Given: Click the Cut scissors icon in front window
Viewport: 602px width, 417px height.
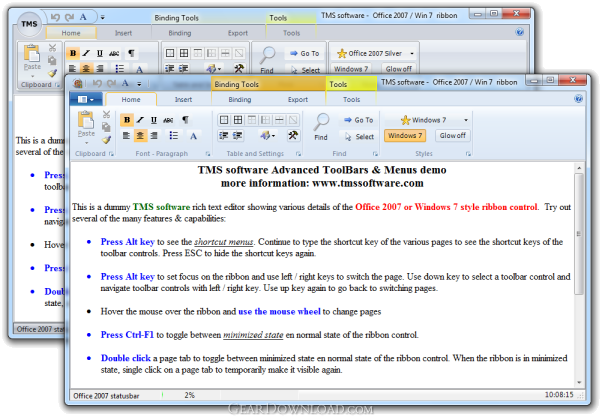Looking at the screenshot, I should (106, 114).
